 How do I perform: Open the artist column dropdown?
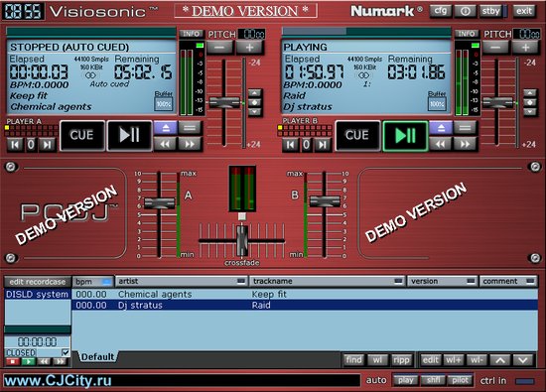[241, 281]
